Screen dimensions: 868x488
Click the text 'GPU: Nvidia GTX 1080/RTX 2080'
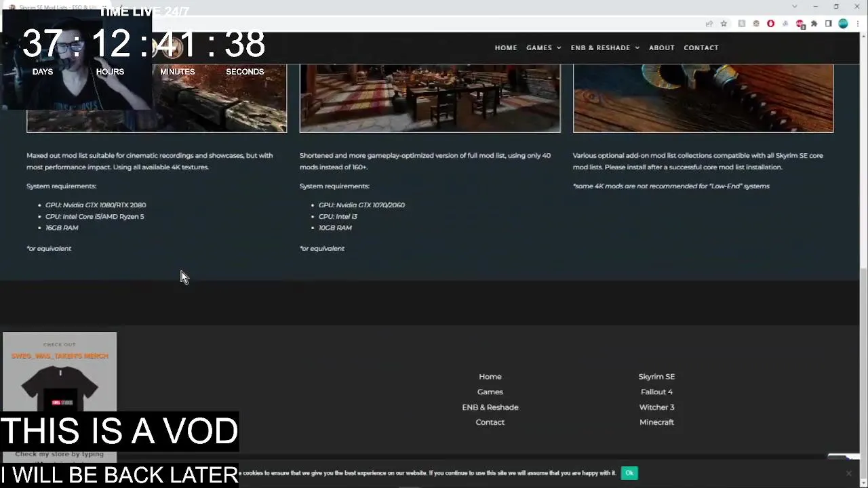[x=96, y=205]
